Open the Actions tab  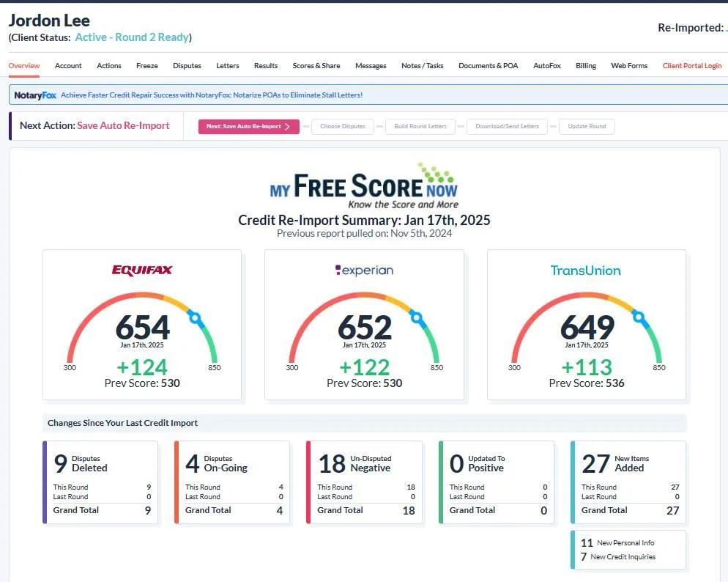click(x=109, y=65)
